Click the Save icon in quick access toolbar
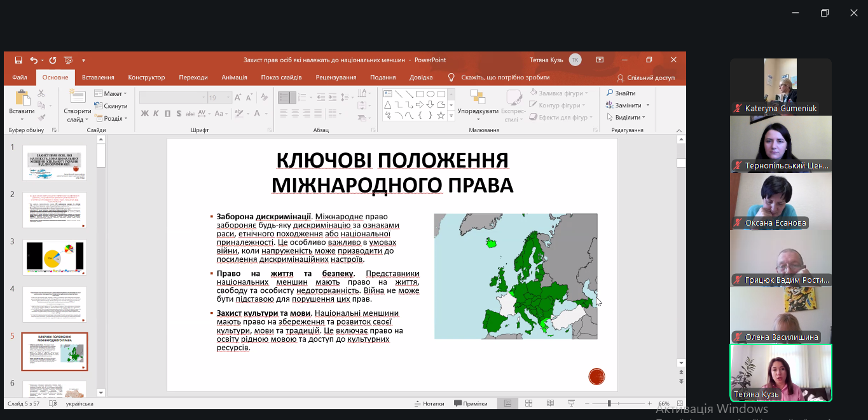 point(18,60)
